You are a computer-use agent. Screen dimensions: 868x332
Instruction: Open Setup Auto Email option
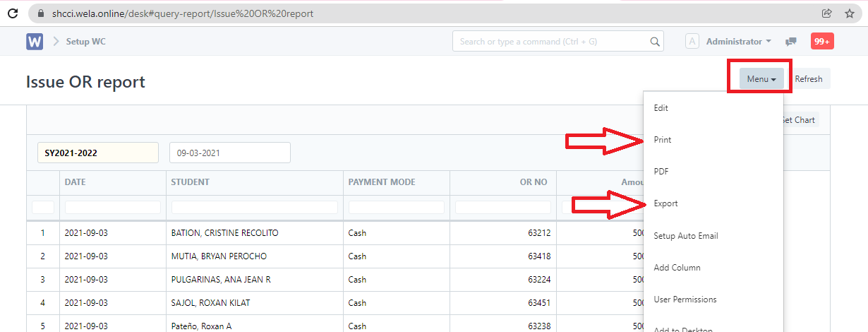coord(686,236)
